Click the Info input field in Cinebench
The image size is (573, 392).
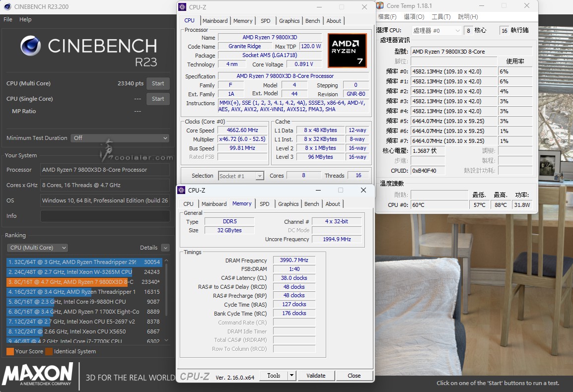coord(105,216)
